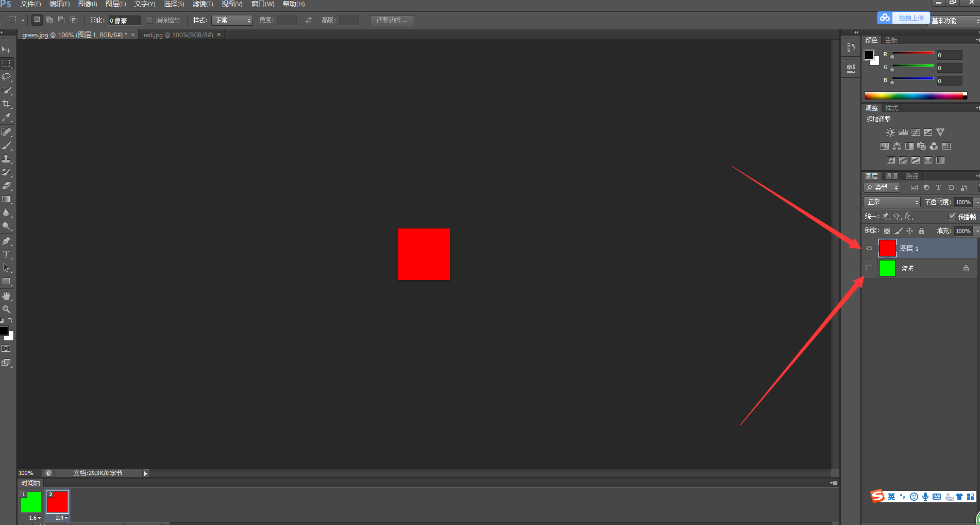Select the Hand tool
980x525 pixels.
6,296
